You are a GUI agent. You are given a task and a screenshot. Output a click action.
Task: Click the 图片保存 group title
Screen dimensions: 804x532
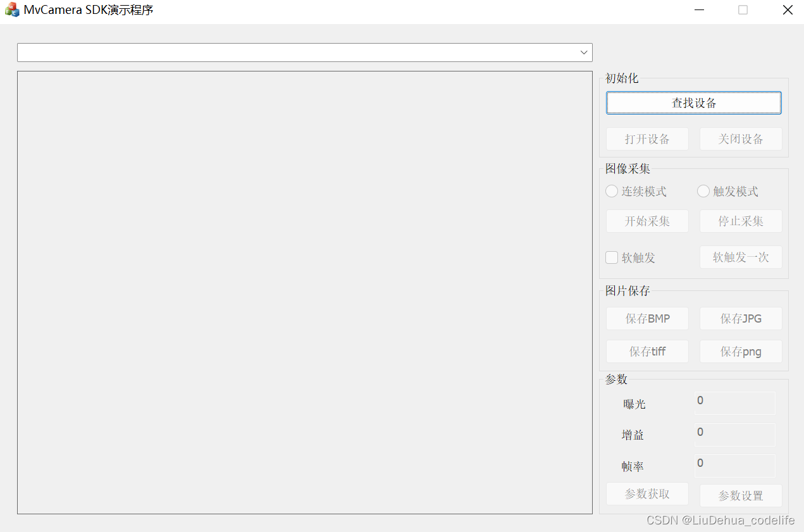(628, 291)
